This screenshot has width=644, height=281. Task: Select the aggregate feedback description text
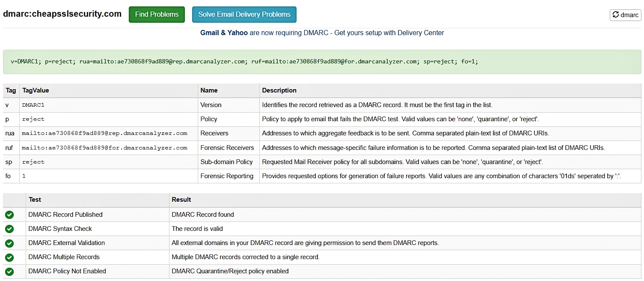click(x=405, y=133)
